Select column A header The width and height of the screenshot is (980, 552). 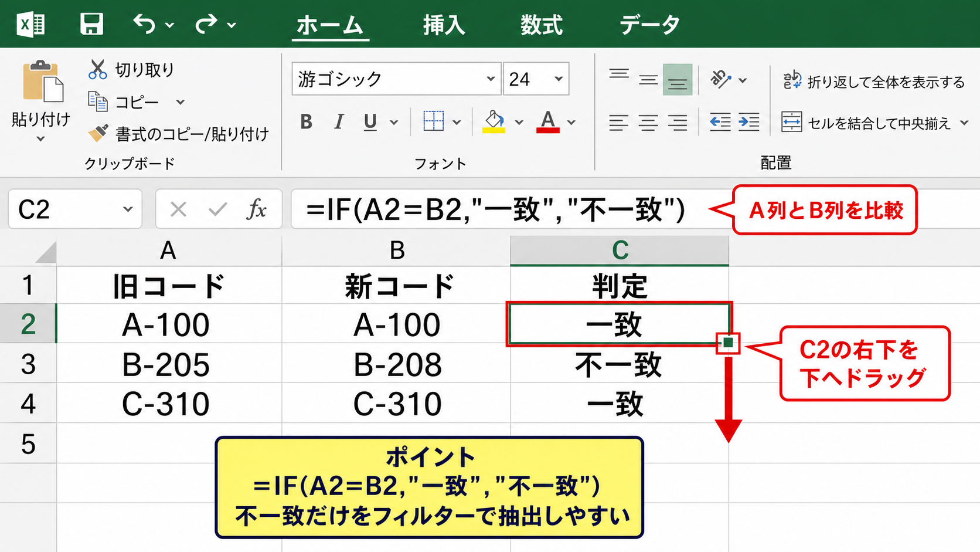click(x=169, y=250)
